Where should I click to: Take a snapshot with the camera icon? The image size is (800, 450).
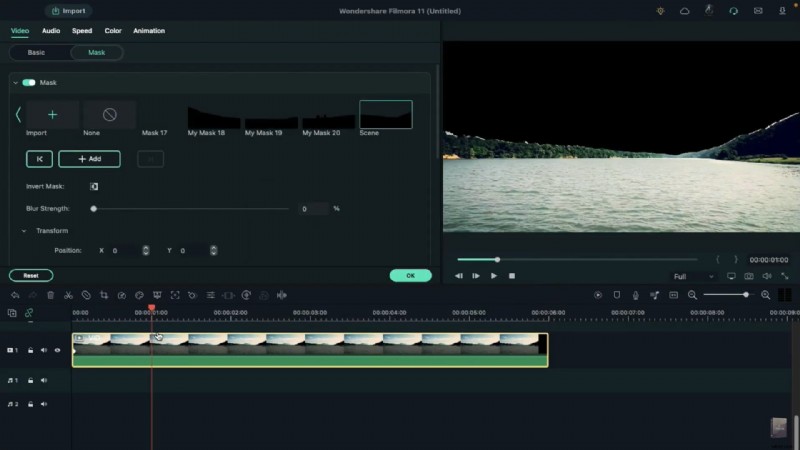coord(748,276)
